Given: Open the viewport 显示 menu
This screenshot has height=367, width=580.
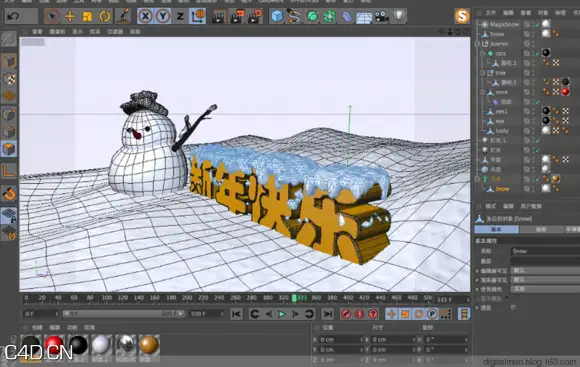Looking at the screenshot, I should click(x=77, y=32).
